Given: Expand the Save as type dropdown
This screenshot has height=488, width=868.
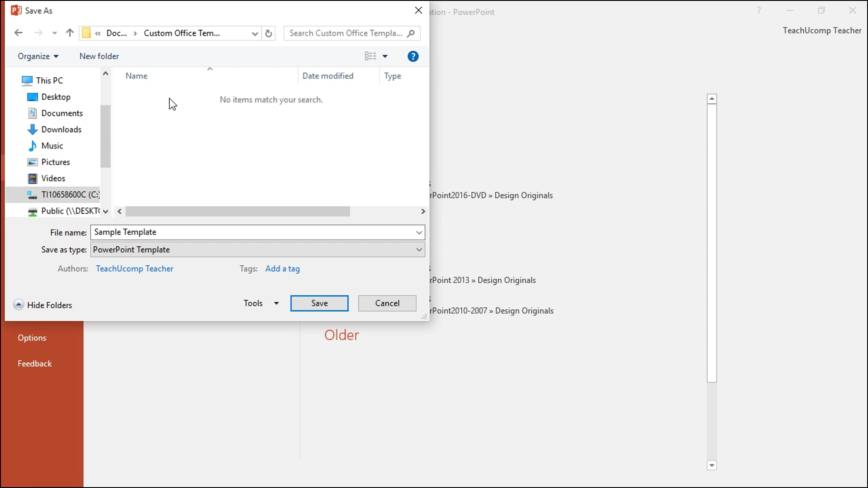Looking at the screenshot, I should (x=419, y=249).
